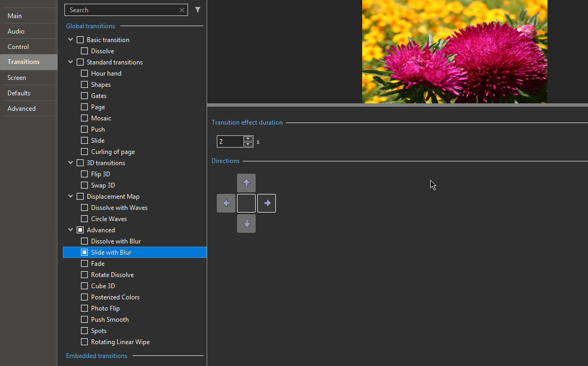The width and height of the screenshot is (588, 366).
Task: Select the left direction arrow
Action: coord(226,203)
